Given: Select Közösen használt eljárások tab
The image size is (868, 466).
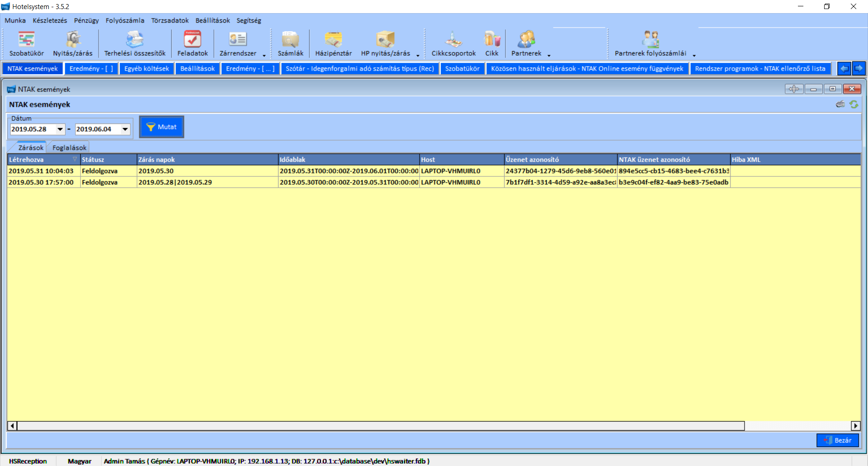Looking at the screenshot, I should 587,69.
